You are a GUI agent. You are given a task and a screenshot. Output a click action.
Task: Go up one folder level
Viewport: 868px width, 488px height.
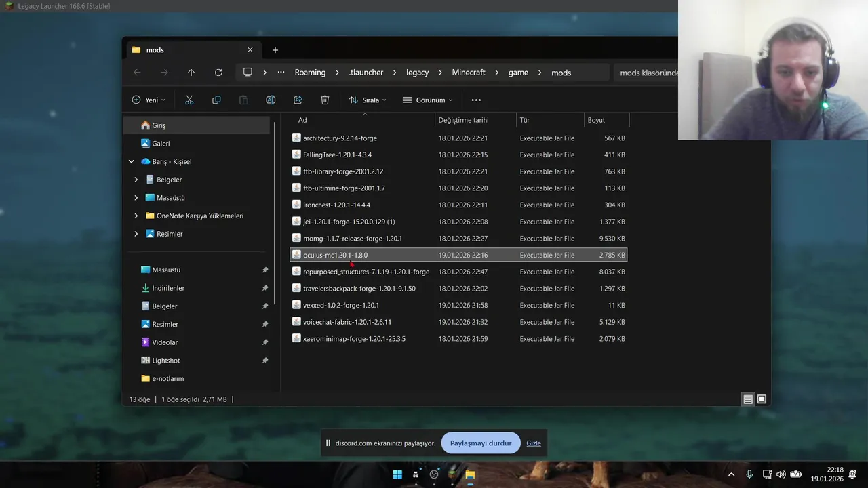point(191,73)
